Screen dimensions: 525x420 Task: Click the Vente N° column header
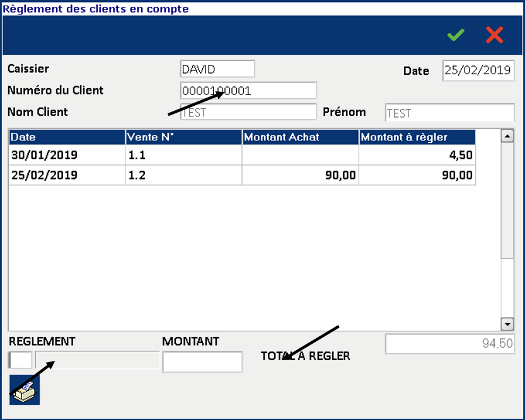click(x=183, y=137)
